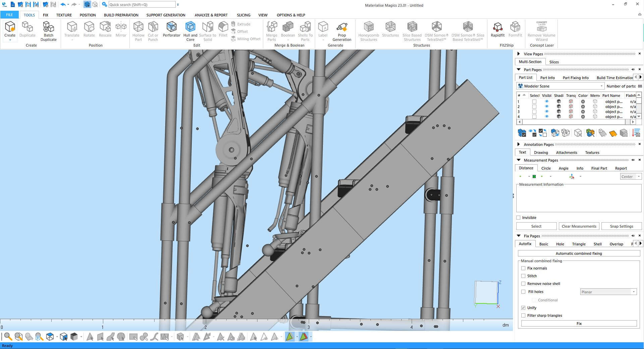Open the Prop Generation tool
The width and height of the screenshot is (644, 349).
tap(342, 27)
